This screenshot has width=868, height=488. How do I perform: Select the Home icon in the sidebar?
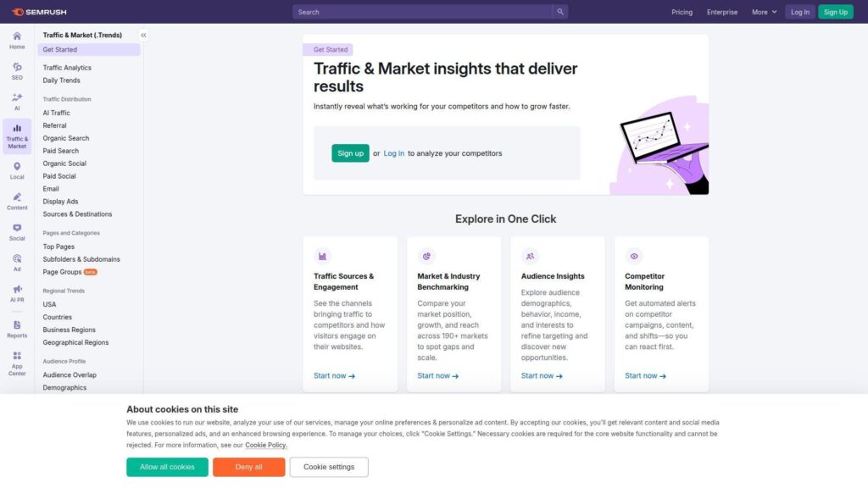(16, 41)
